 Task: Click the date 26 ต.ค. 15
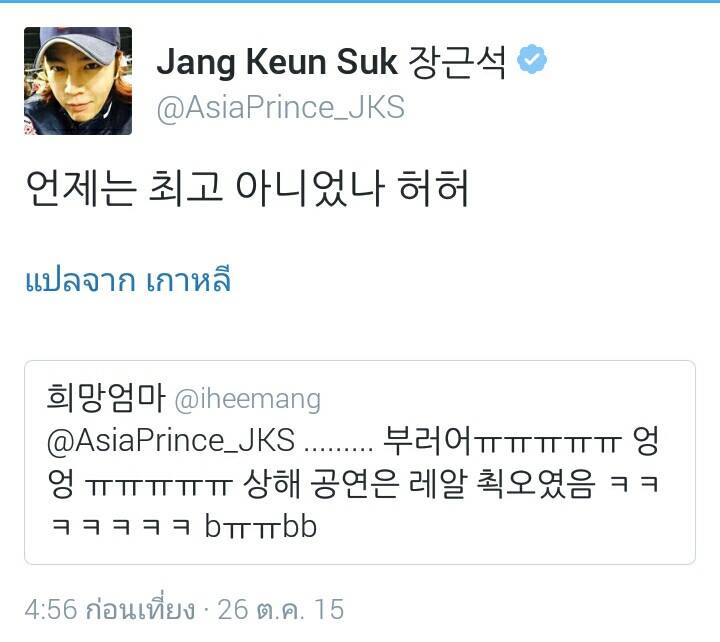pyautogui.click(x=281, y=609)
